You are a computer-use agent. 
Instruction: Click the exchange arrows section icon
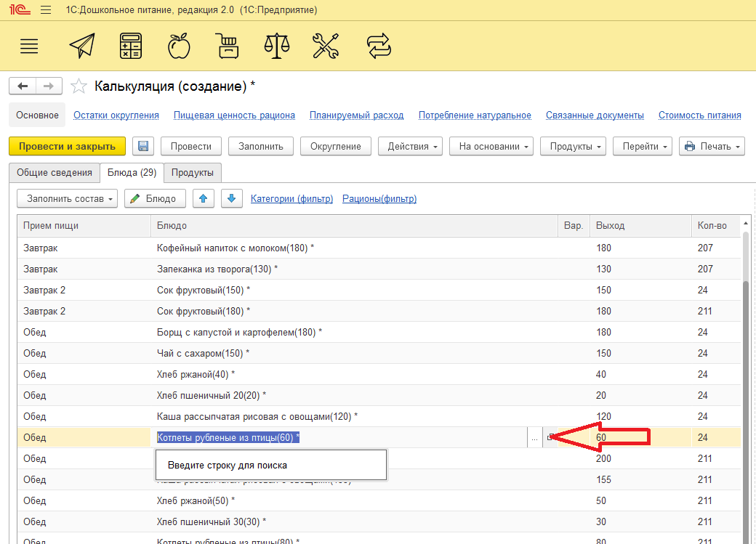click(x=379, y=46)
